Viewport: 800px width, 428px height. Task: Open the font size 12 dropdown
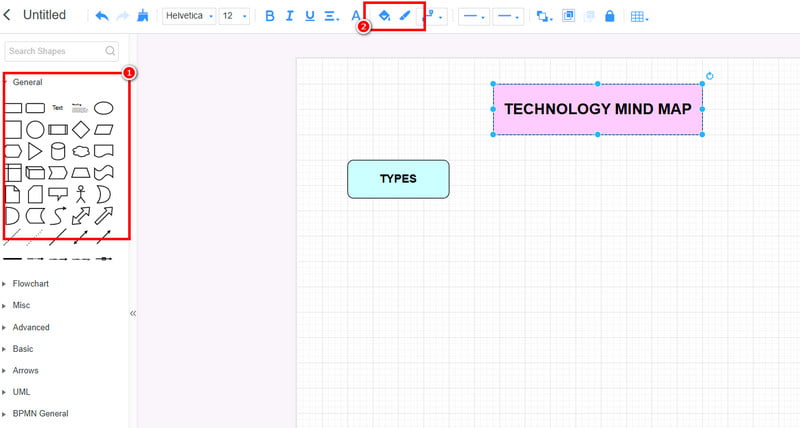point(234,16)
